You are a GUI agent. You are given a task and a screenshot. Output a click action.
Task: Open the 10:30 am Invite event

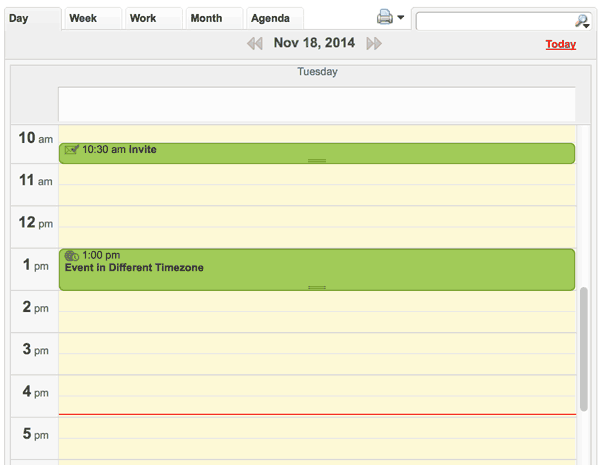click(317, 153)
